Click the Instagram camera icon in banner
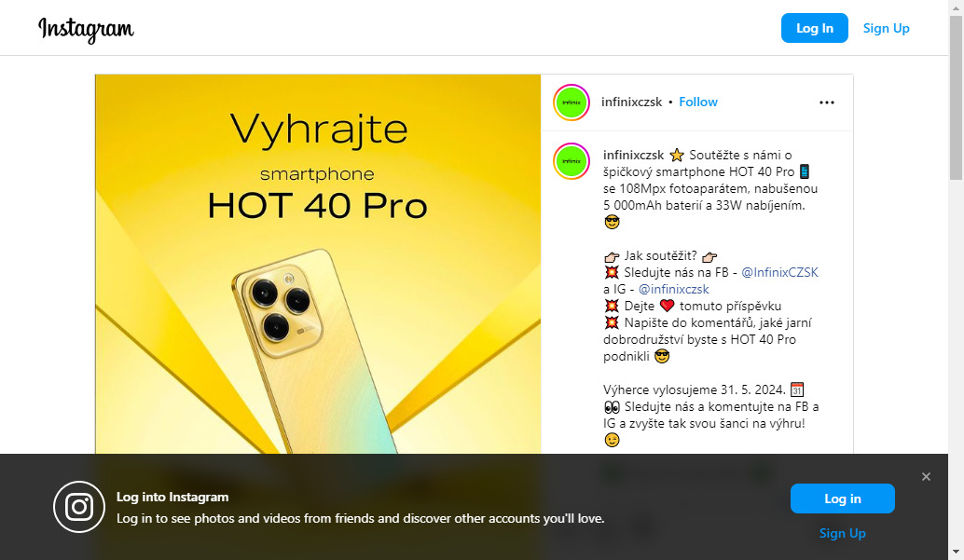 78,507
